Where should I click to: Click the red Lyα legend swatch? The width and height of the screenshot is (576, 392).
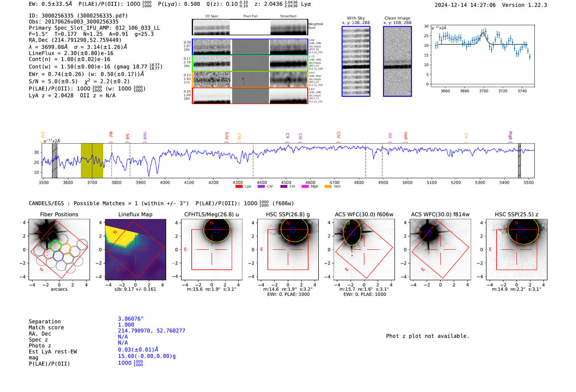click(239, 186)
